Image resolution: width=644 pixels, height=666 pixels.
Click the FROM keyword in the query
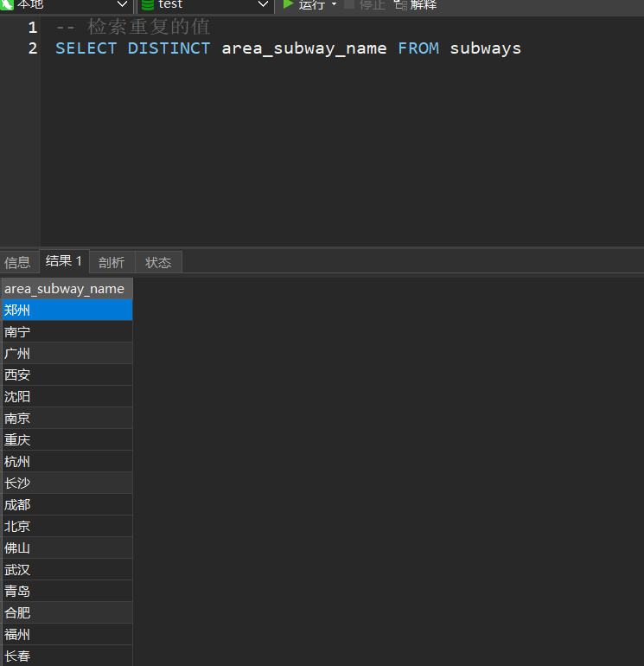[x=418, y=48]
